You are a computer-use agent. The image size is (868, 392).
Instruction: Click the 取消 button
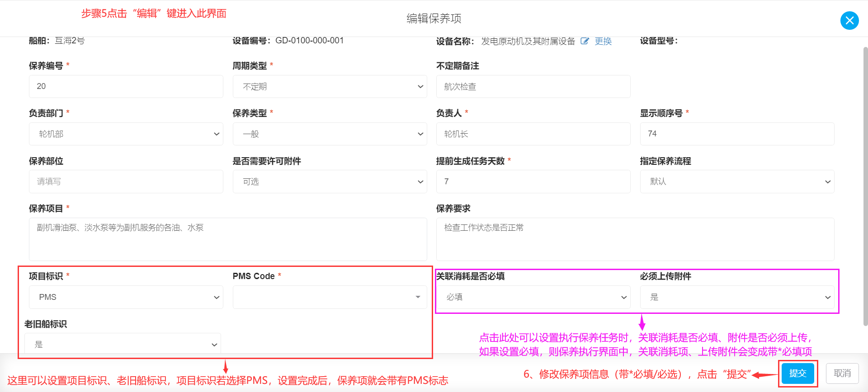tap(842, 373)
